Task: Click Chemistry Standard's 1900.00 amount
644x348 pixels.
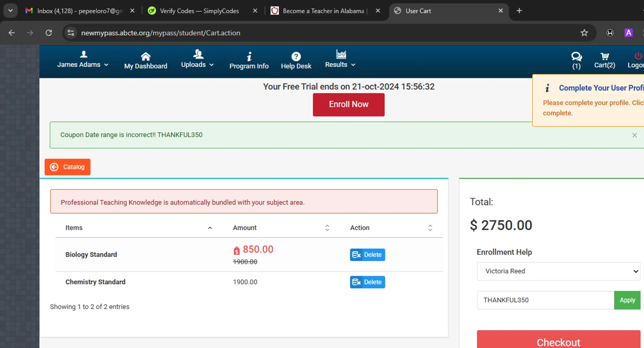Action: tap(245, 282)
